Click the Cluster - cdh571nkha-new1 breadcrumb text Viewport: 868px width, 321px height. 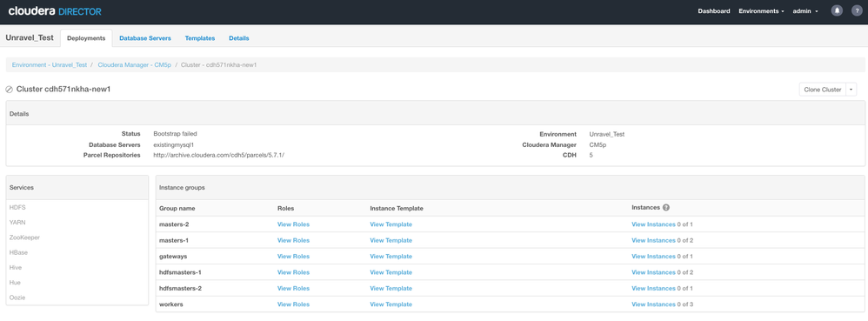pos(218,64)
